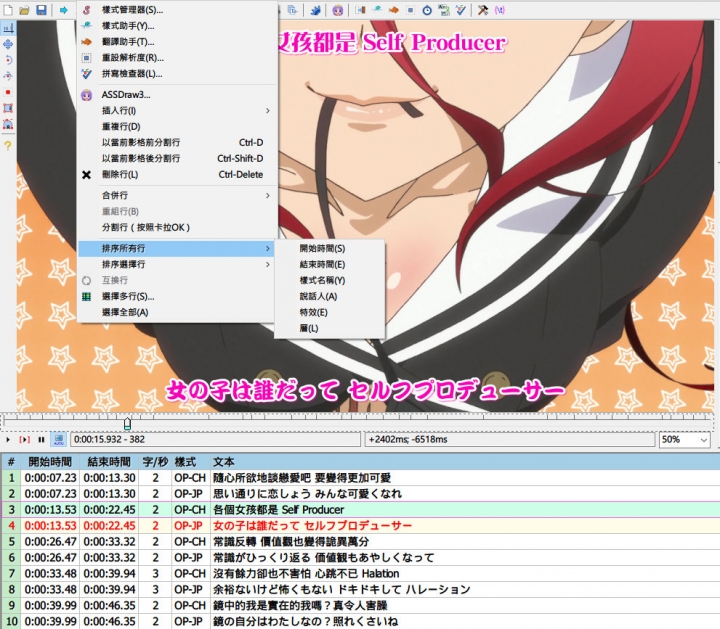Choose 選擇多行(S)... menu item
The width and height of the screenshot is (720, 629).
pos(178,297)
